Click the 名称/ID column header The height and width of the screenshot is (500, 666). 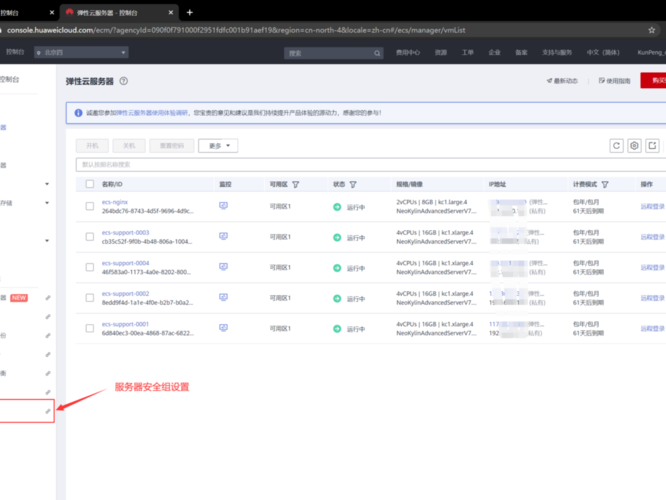pyautogui.click(x=112, y=184)
